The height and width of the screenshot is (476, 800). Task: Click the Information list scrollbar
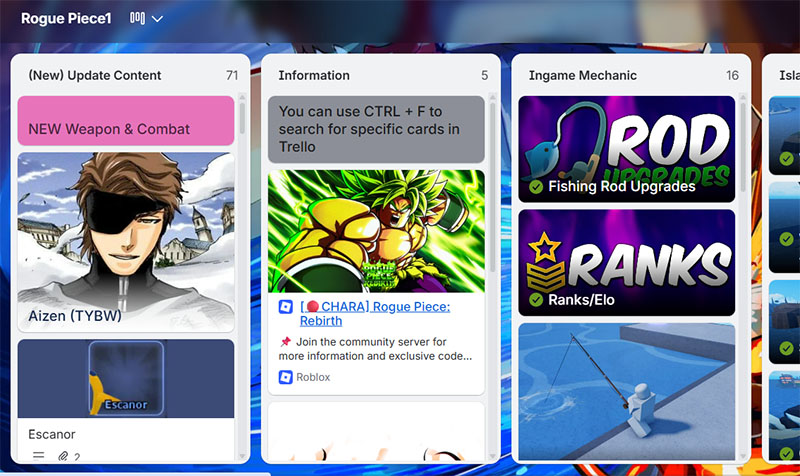pyautogui.click(x=492, y=187)
